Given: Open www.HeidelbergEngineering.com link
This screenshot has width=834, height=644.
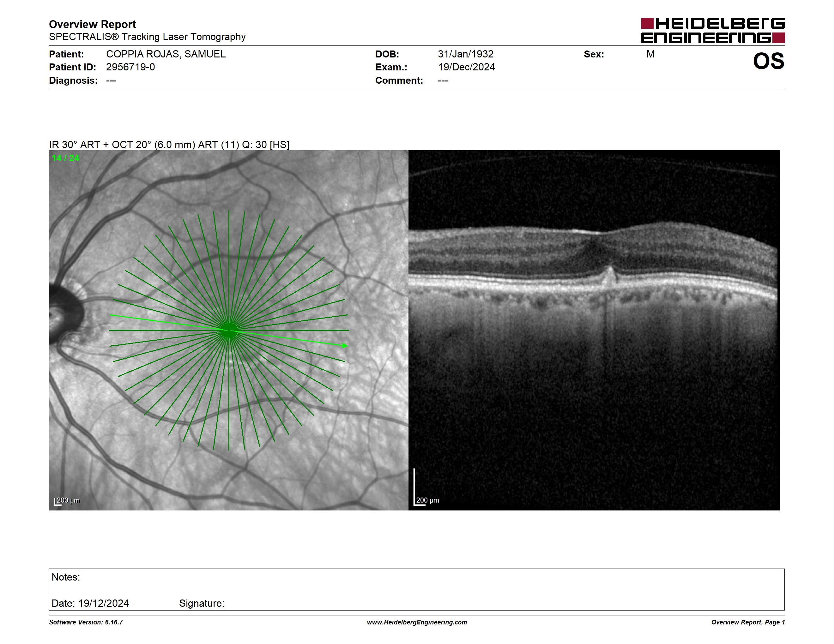Looking at the screenshot, I should point(417,622).
